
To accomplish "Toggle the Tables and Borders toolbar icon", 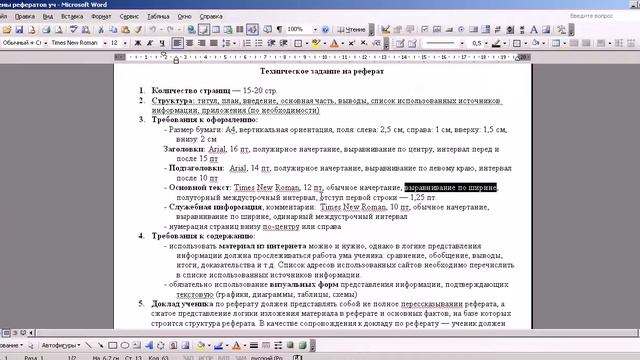I will 203,30.
